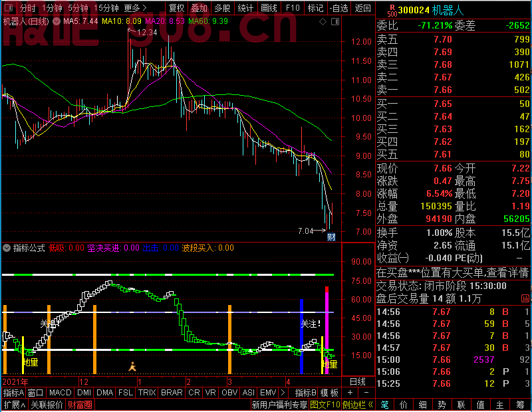Click the diamond icon above the chart
The height and width of the screenshot is (412, 532).
tap(323, 22)
